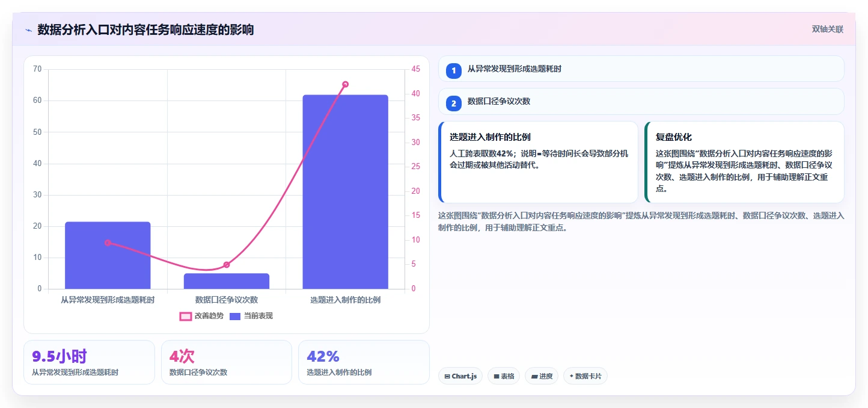Viewport: 868px width, 408px height.
Task: Click the trend line point above the tallest bar
Action: [x=345, y=84]
